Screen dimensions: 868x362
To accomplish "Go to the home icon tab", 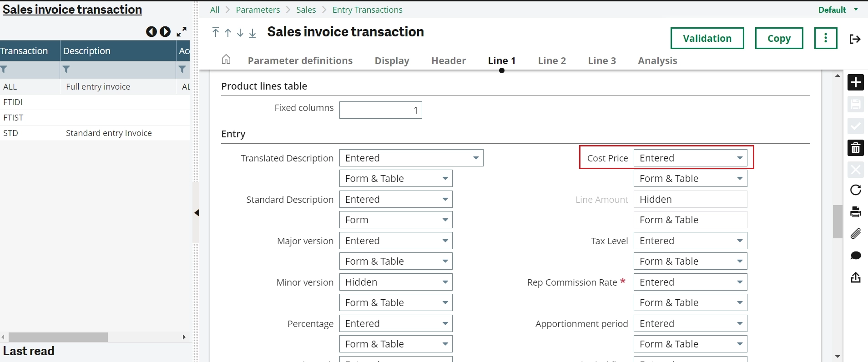I will (x=226, y=60).
